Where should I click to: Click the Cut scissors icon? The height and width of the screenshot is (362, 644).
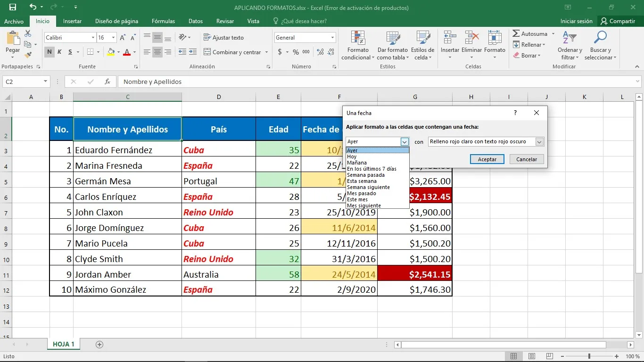point(28,33)
